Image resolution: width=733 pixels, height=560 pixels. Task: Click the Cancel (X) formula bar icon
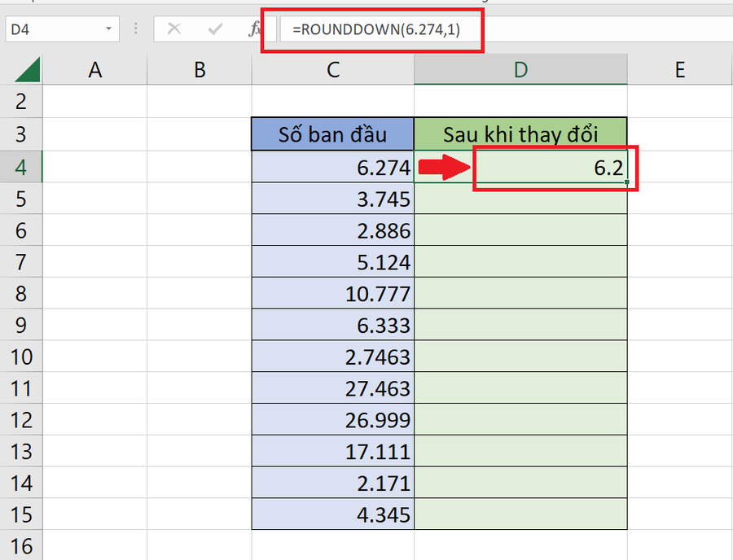[174, 29]
